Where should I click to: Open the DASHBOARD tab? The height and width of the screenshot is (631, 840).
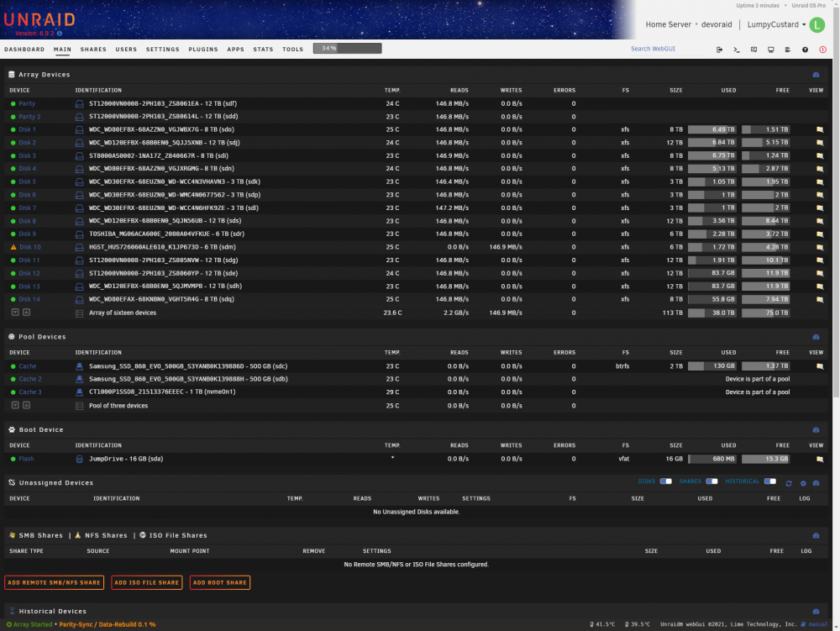(24, 50)
